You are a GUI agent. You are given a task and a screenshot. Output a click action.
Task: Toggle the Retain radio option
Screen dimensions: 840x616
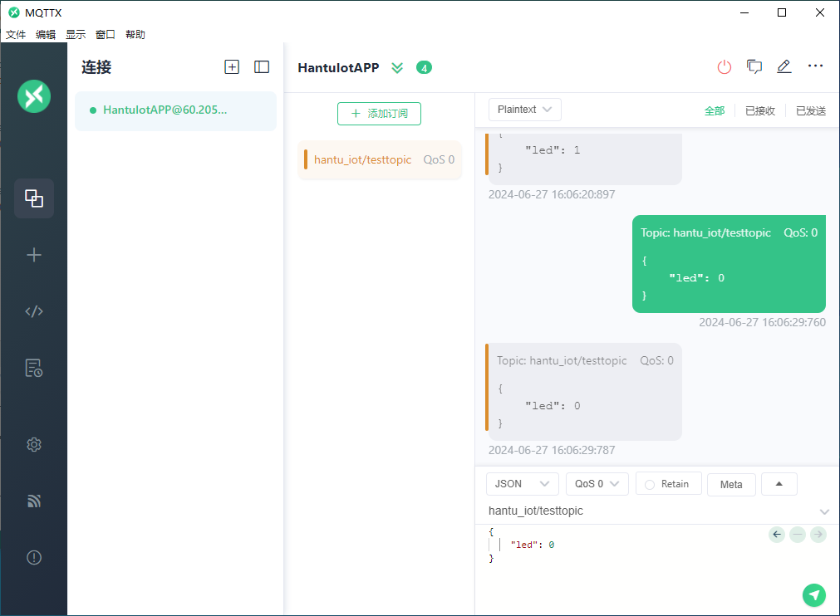650,484
